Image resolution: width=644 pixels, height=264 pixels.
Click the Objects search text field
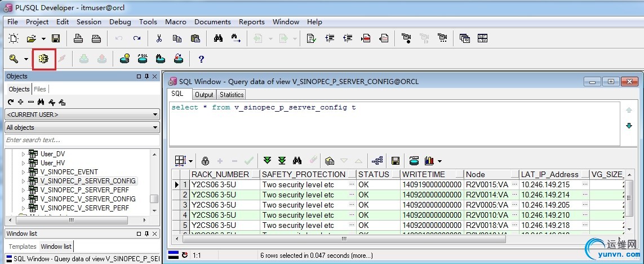click(x=82, y=140)
